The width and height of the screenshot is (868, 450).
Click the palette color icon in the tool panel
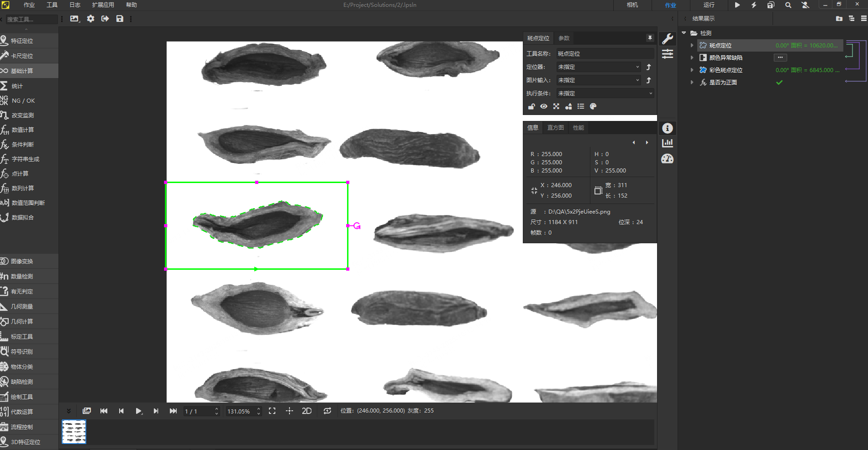(593, 106)
